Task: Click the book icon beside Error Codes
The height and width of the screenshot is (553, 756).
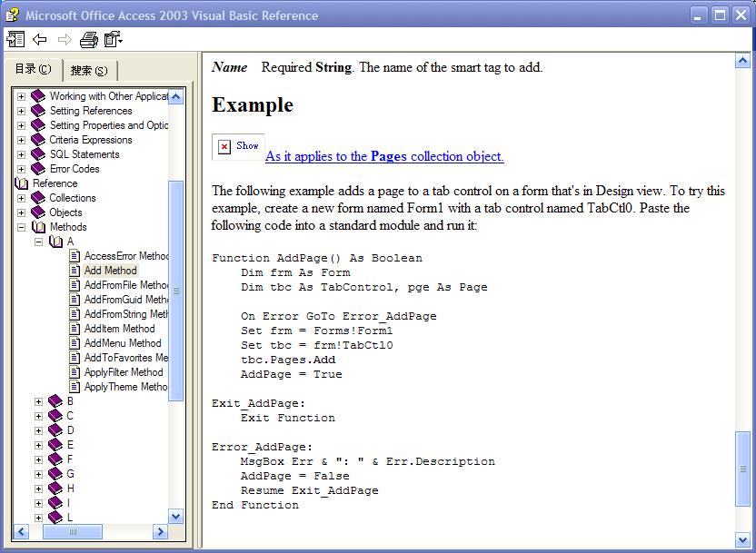Action: (38, 169)
